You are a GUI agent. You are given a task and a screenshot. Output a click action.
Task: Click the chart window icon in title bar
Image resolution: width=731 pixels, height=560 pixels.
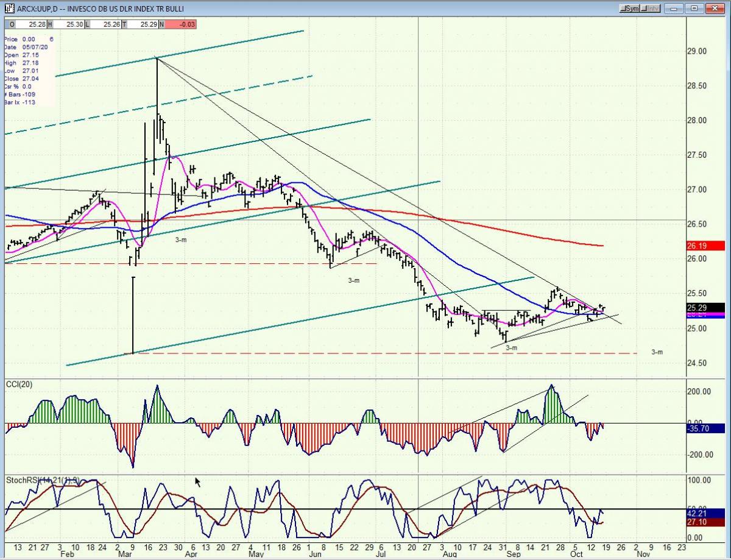tap(10, 9)
